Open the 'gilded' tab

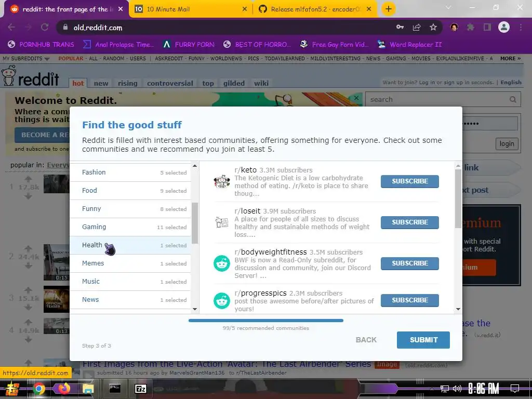pyautogui.click(x=234, y=83)
